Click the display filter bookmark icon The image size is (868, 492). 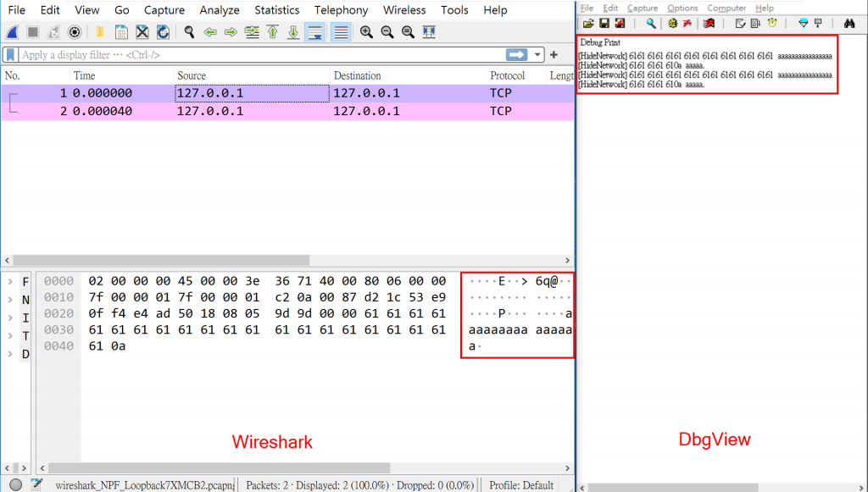10,55
